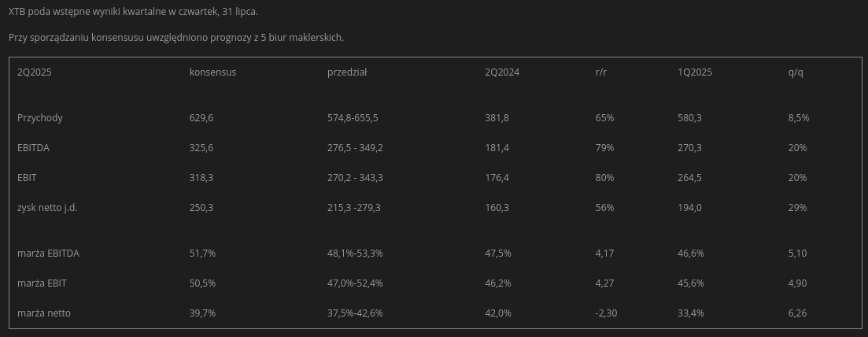The image size is (868, 337).
Task: Click the r/r column header
Action: click(601, 72)
